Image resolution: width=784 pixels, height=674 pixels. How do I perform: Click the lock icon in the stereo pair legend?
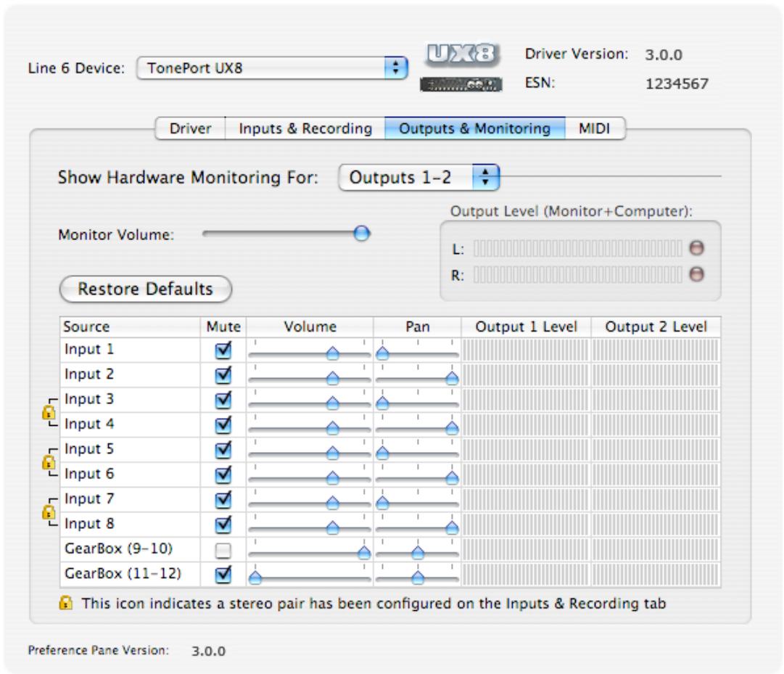click(x=65, y=603)
